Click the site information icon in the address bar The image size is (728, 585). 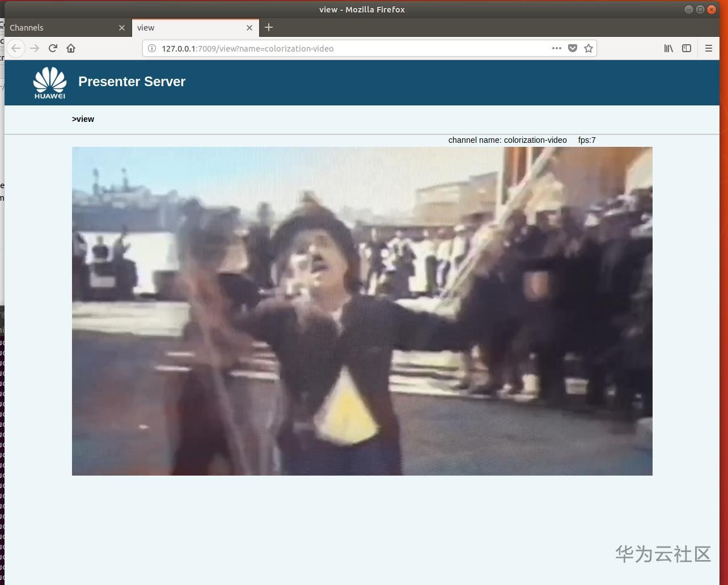coord(151,48)
